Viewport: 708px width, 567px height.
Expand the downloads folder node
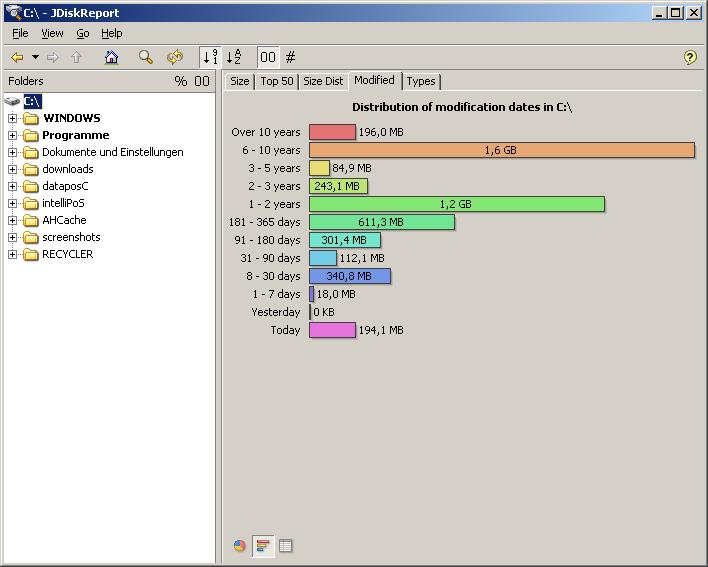pyautogui.click(x=12, y=169)
